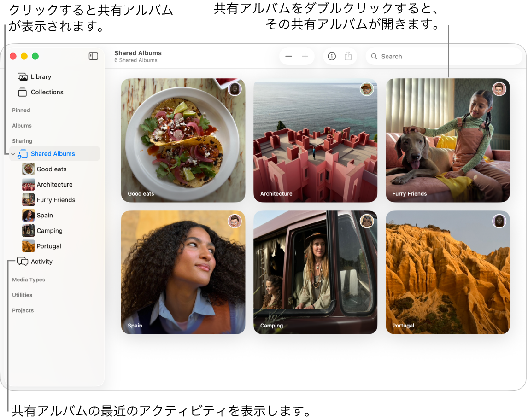The image size is (528, 420).
Task: Click the Portugal sidebar thumbnail icon
Action: [28, 246]
